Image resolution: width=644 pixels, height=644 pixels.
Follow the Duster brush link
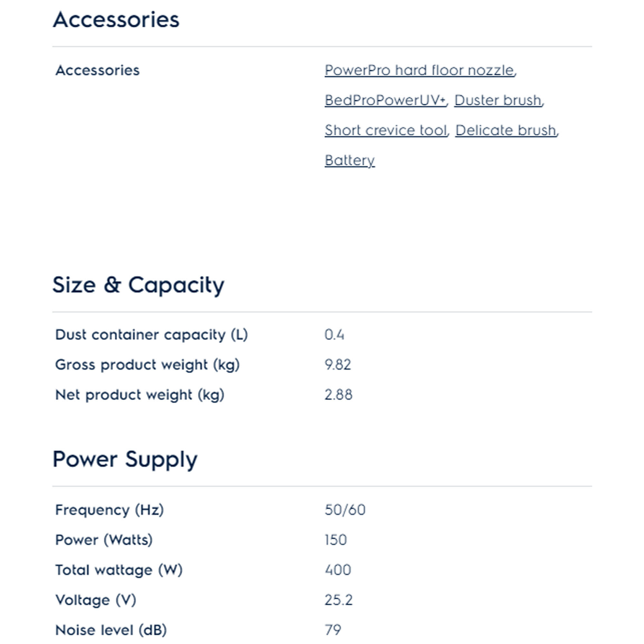pos(498,100)
